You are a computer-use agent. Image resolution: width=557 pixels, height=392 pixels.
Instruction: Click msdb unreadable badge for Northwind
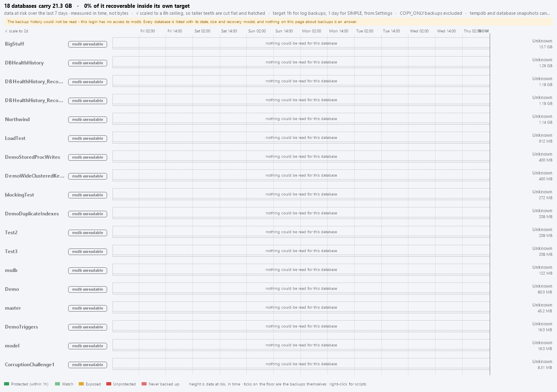(87, 119)
